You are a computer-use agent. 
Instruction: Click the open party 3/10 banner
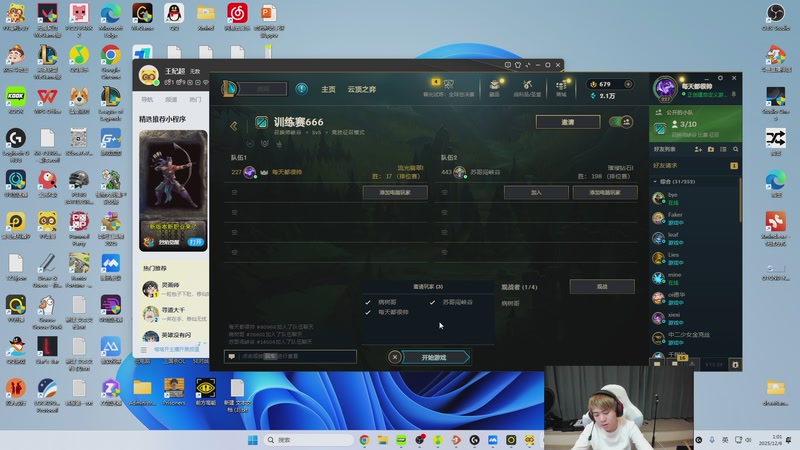click(695, 124)
